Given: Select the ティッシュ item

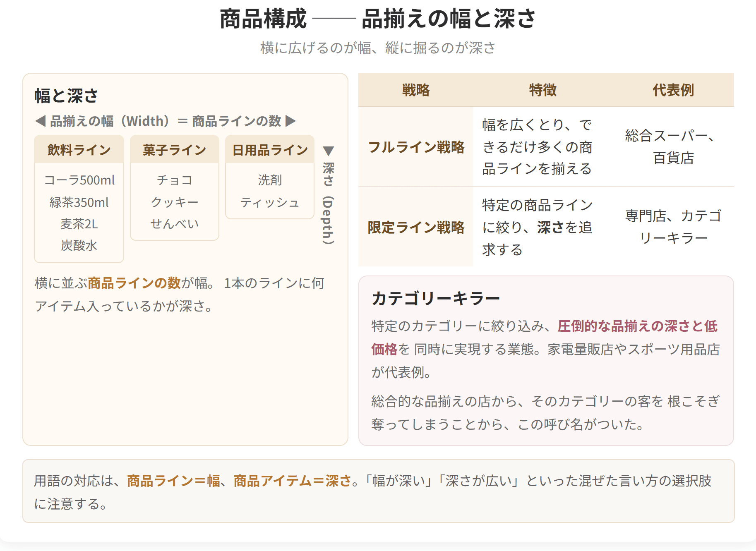Looking at the screenshot, I should tap(270, 202).
